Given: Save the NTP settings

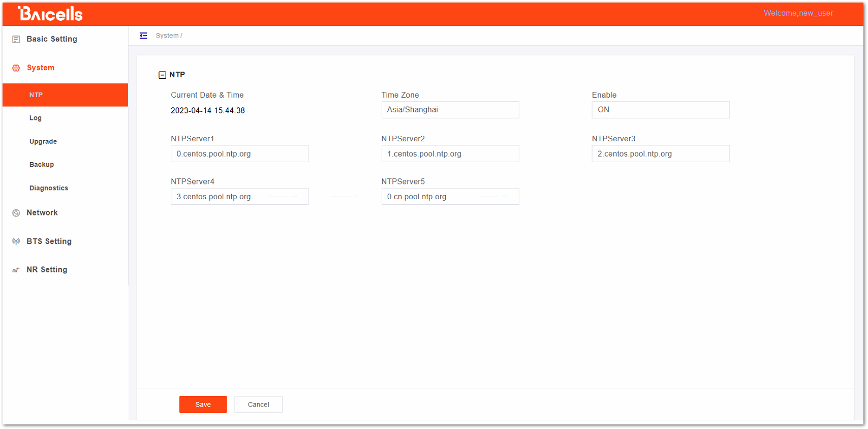Looking at the screenshot, I should coord(203,405).
